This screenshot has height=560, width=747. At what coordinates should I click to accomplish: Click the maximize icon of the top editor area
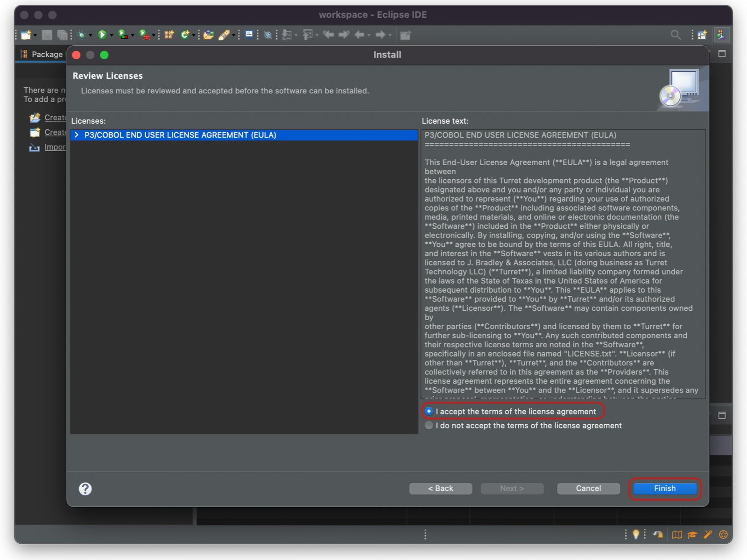[x=722, y=54]
